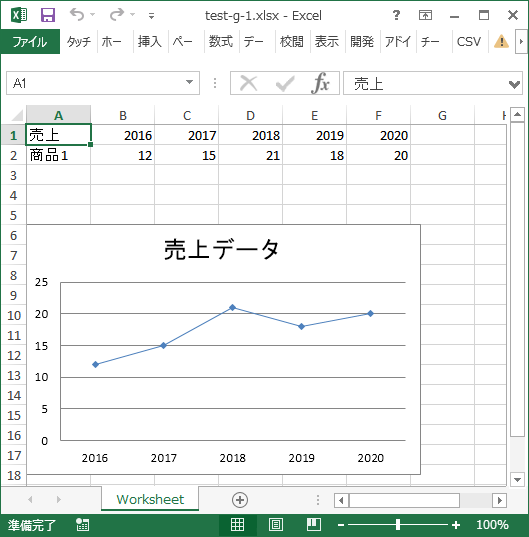The width and height of the screenshot is (529, 537).
Task: Switch to the ホーム ribbon tab
Action: point(112,42)
